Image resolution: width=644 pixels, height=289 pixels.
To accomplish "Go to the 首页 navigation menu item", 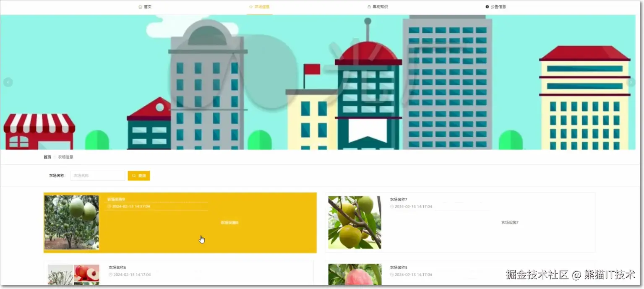I will (145, 7).
